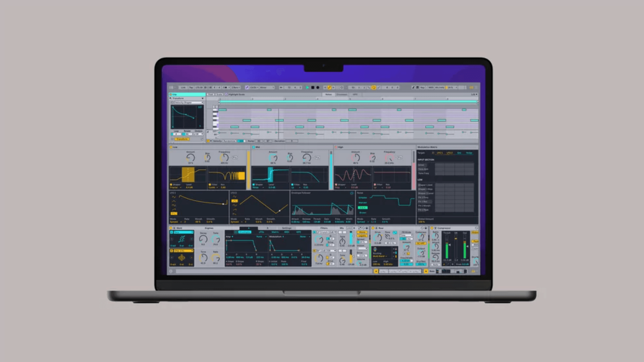
Task: Toggle the High band activator
Action: pyautogui.click(x=336, y=147)
